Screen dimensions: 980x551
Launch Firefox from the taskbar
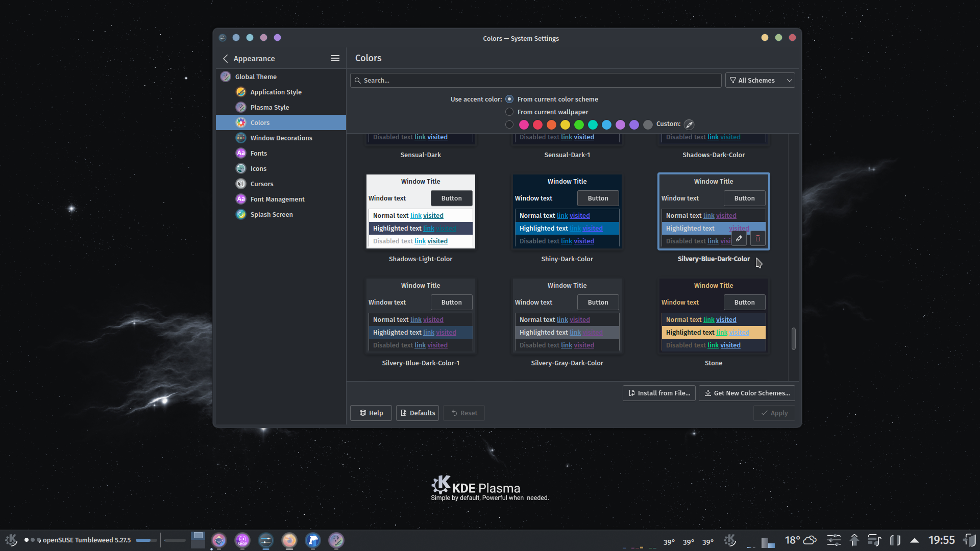(289, 540)
